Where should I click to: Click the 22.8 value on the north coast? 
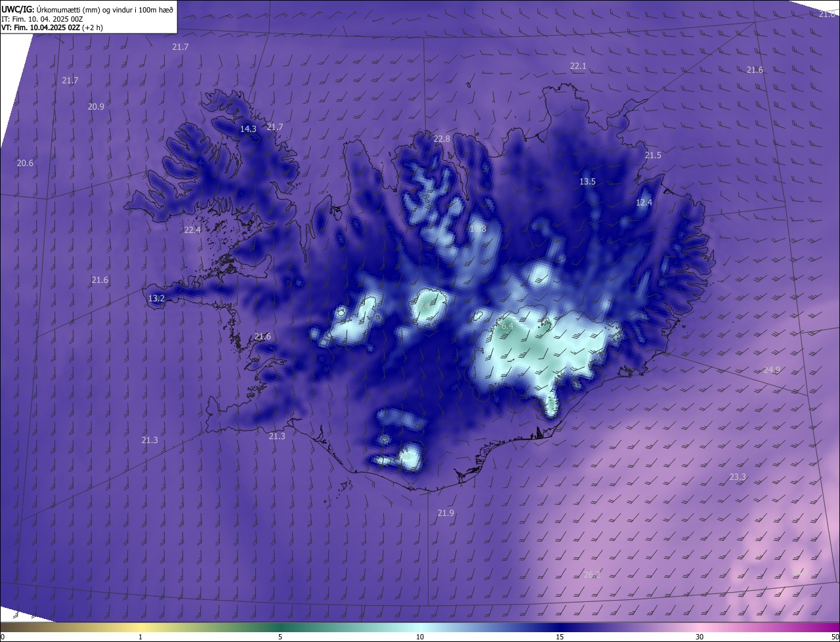pos(442,139)
